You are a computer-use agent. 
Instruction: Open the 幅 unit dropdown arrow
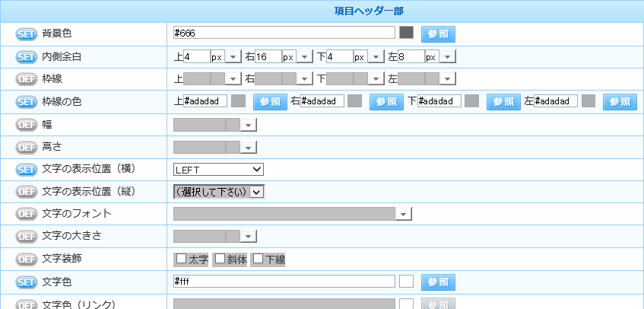click(248, 125)
